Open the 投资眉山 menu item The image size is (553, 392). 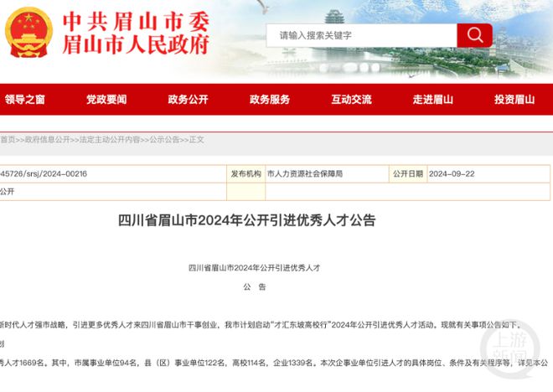(x=514, y=99)
